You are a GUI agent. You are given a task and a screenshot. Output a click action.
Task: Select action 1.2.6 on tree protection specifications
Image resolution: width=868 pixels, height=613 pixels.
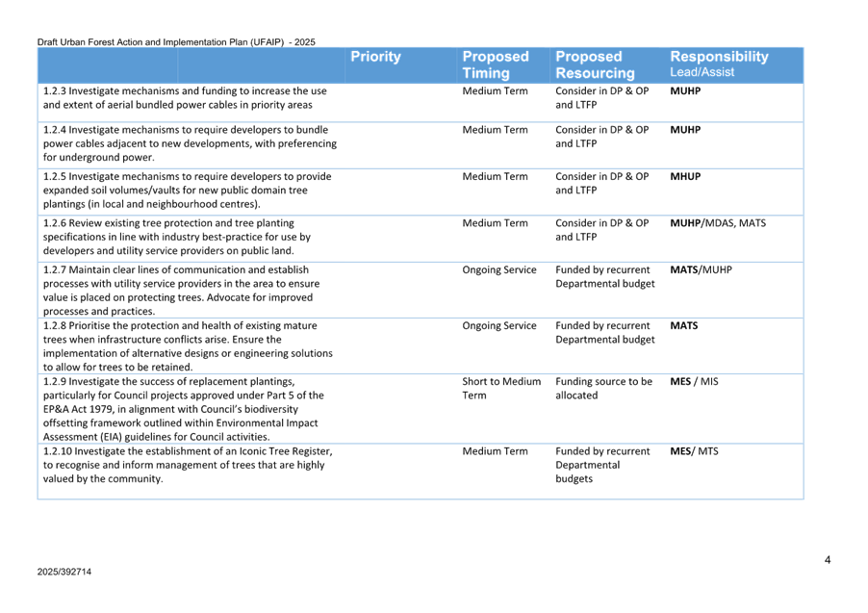(x=178, y=237)
